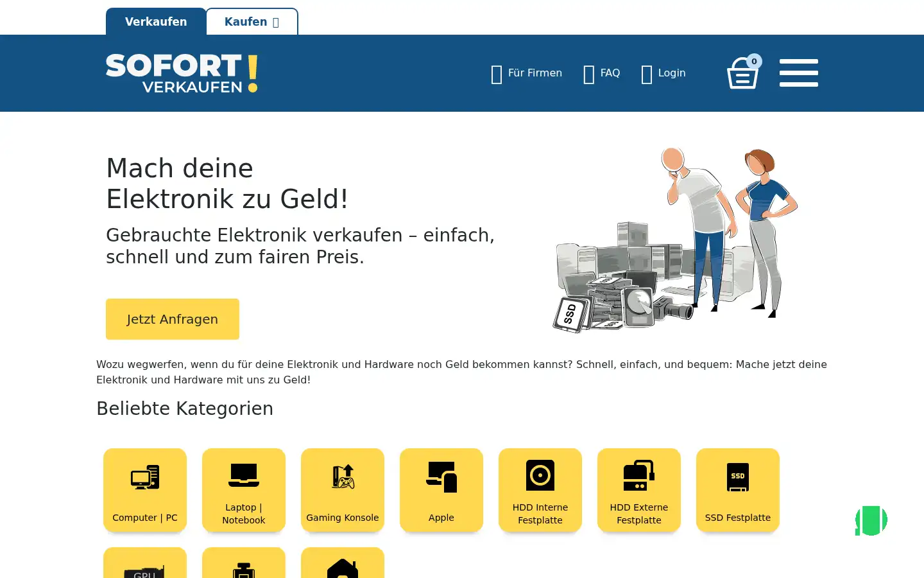
Task: Choose the Gaming Konsole category icon
Action: (343, 477)
